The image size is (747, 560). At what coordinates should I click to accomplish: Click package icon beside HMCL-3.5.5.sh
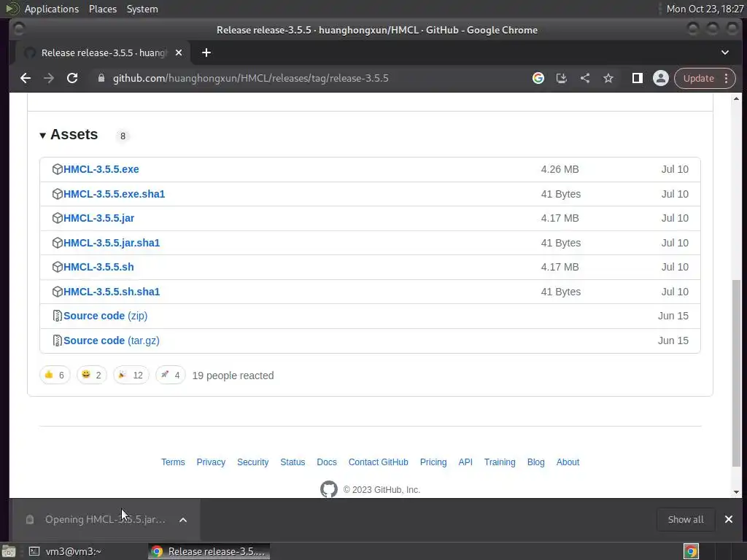[57, 267]
